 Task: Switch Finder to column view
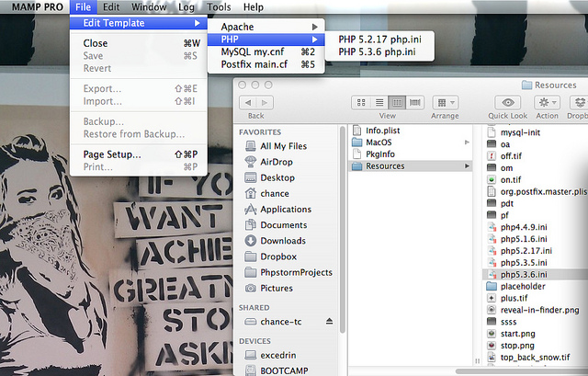(397, 102)
